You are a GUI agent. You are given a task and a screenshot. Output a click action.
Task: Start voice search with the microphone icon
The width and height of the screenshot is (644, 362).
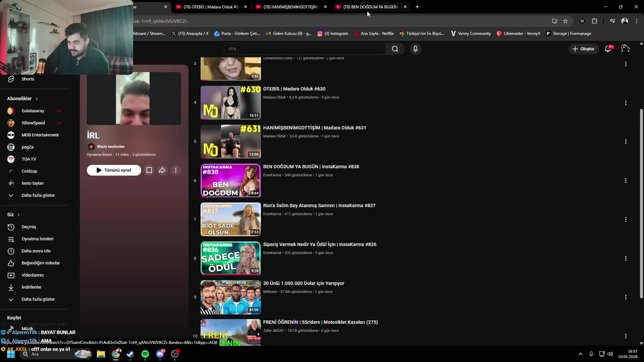(x=415, y=49)
